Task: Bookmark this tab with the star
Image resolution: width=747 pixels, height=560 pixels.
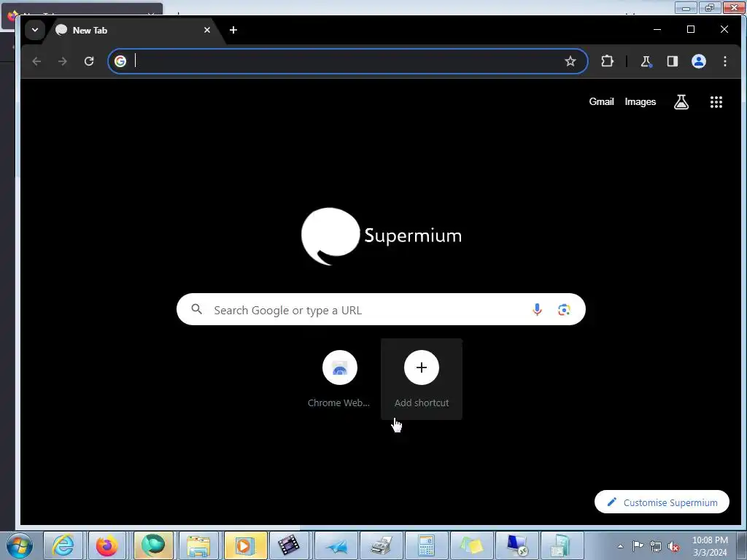Action: [570, 61]
